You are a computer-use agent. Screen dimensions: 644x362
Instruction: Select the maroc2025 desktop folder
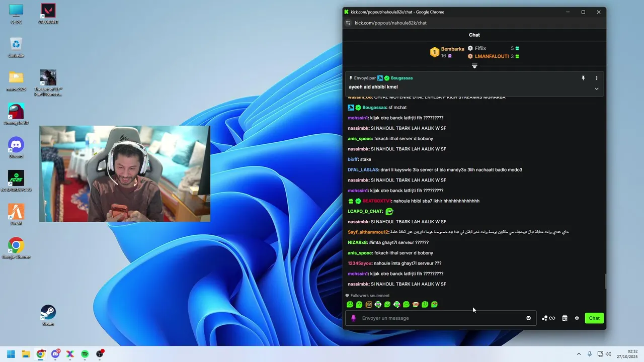click(x=16, y=80)
